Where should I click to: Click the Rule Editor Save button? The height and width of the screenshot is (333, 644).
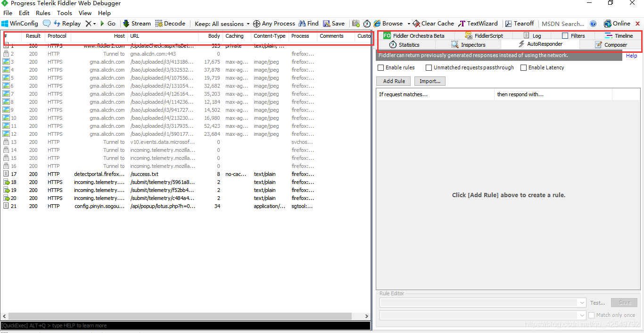point(624,303)
